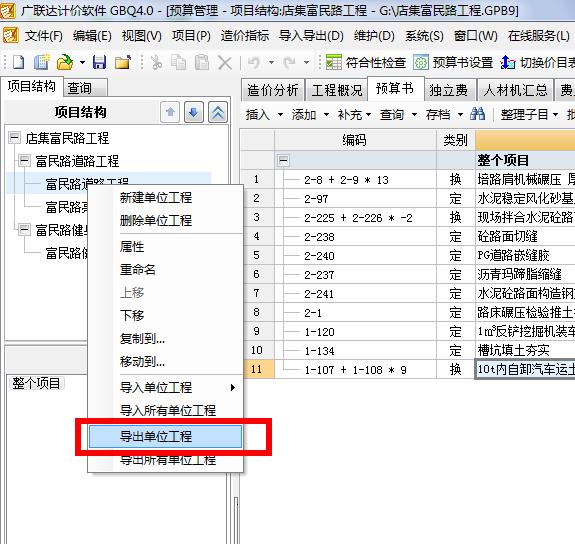The height and width of the screenshot is (544, 575).
Task: Click the Cut scissors icon
Action: click(157, 62)
